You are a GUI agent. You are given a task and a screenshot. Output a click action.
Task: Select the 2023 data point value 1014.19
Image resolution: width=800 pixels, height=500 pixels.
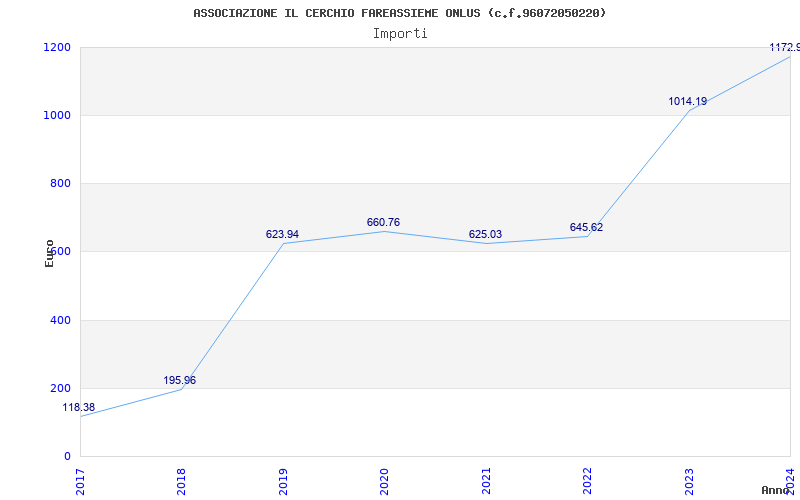(688, 102)
